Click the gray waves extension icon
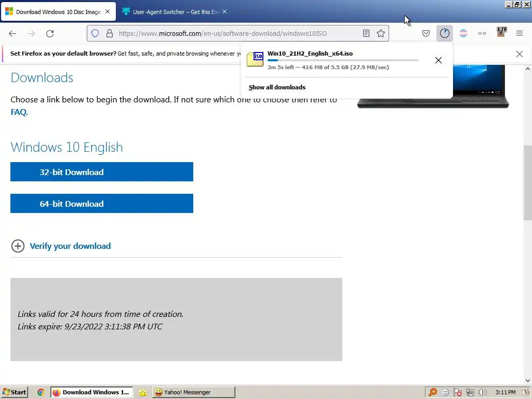The height and width of the screenshot is (399, 532). pos(482,33)
